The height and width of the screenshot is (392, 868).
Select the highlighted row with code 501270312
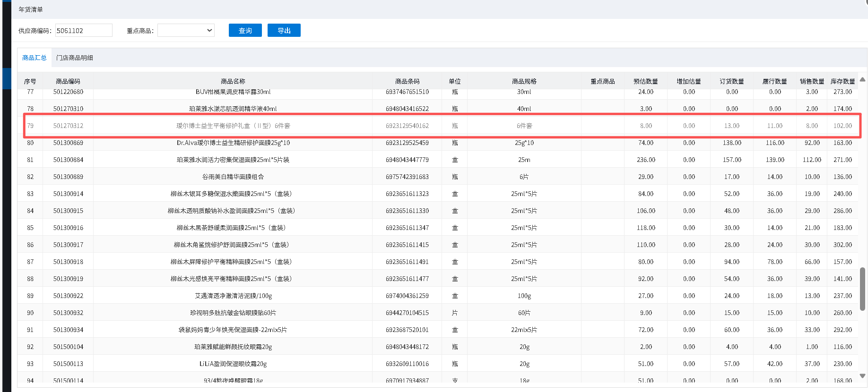tap(233, 126)
